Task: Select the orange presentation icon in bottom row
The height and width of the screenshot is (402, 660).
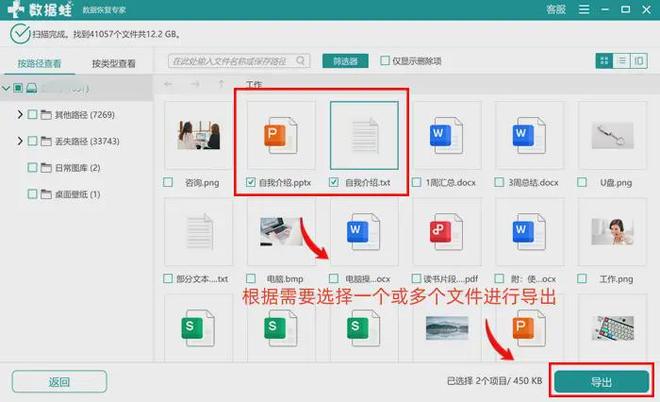Action: [x=529, y=328]
